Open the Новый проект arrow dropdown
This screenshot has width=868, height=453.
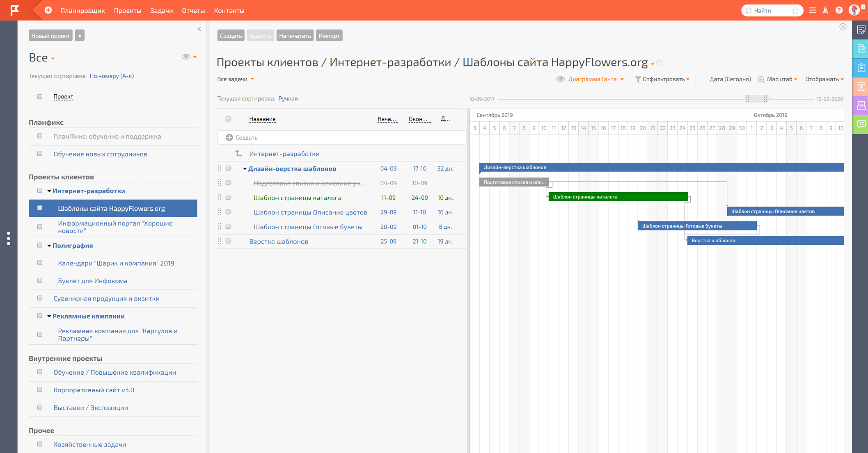click(x=80, y=36)
